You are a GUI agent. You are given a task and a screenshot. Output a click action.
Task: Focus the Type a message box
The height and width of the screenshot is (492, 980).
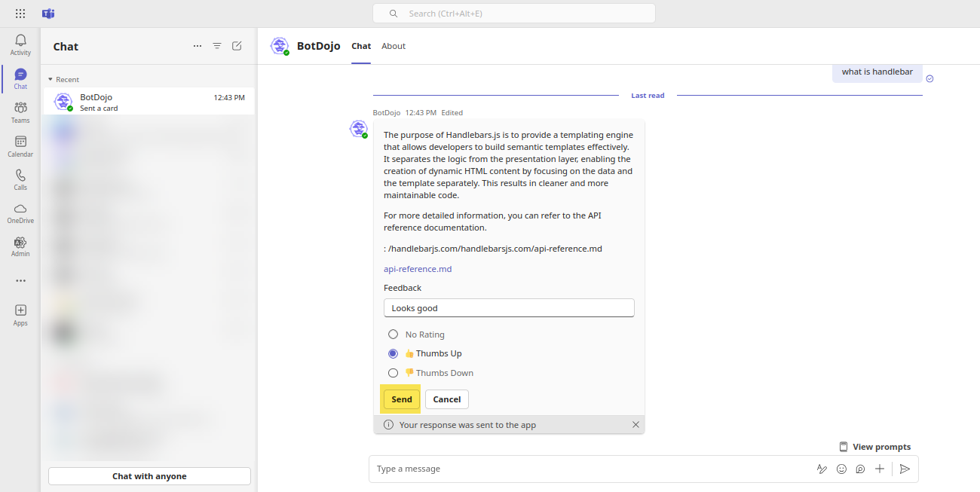[x=592, y=469]
